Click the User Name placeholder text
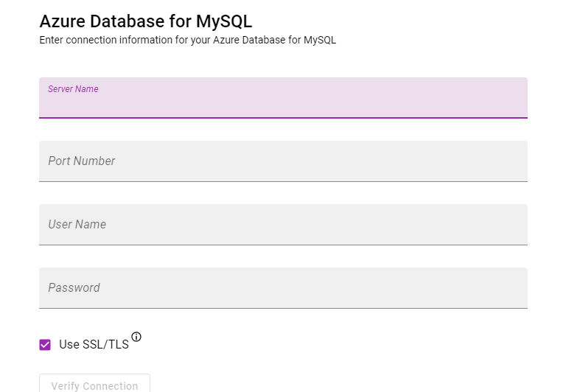This screenshot has height=392, width=566. coord(77,225)
